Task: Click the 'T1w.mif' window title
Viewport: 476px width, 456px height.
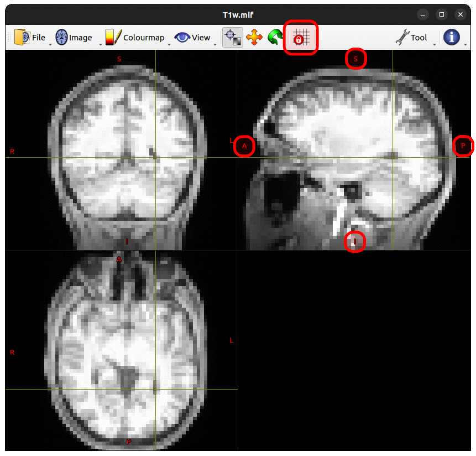Action: tap(238, 14)
